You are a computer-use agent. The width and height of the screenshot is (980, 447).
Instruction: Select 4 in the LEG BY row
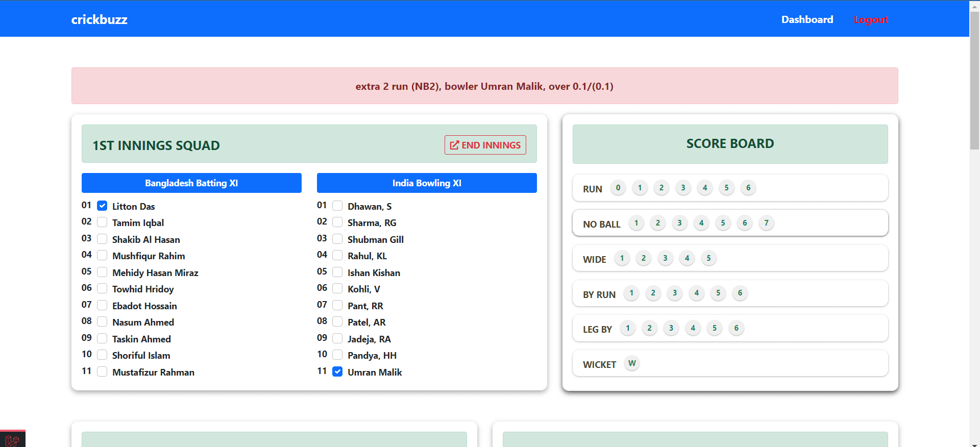[x=693, y=328]
